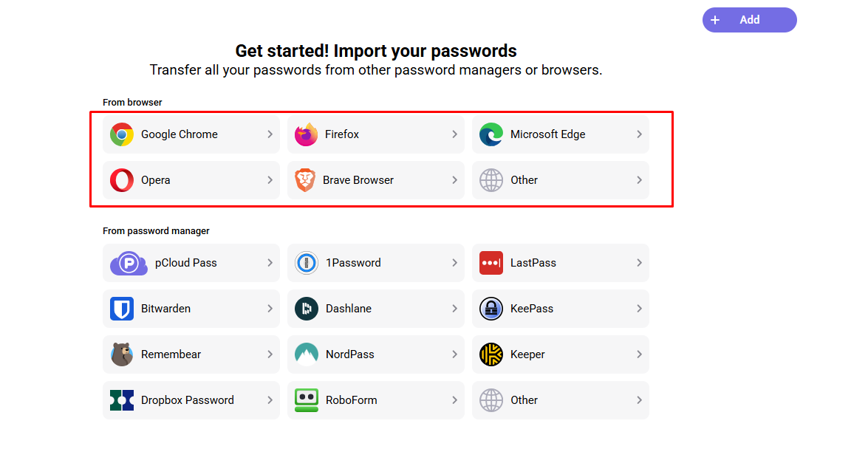This screenshot has height=449, width=868.
Task: Click the plus sign in Add button
Action: click(x=715, y=20)
